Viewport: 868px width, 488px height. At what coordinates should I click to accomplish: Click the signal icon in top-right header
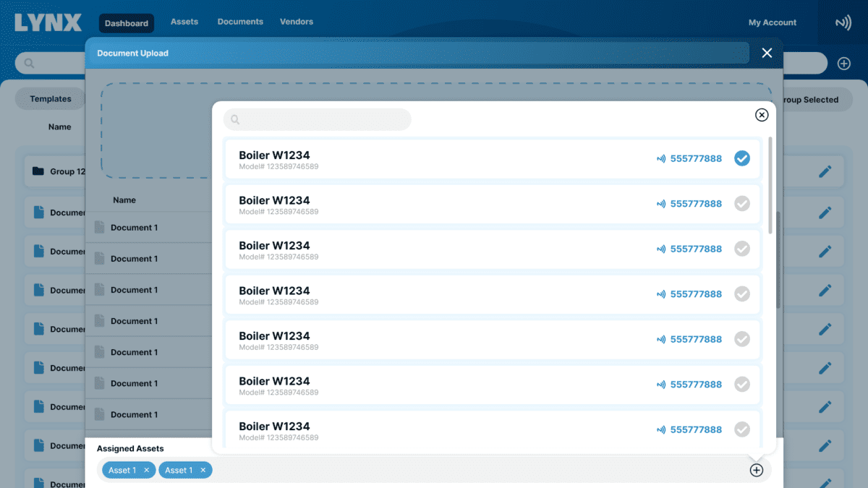click(x=843, y=23)
